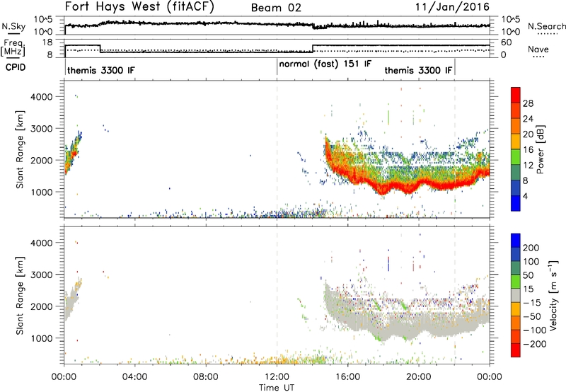This screenshot has width=566, height=392.
Task: Click the blue Power colorbar segment below 4
Action: coord(516,203)
